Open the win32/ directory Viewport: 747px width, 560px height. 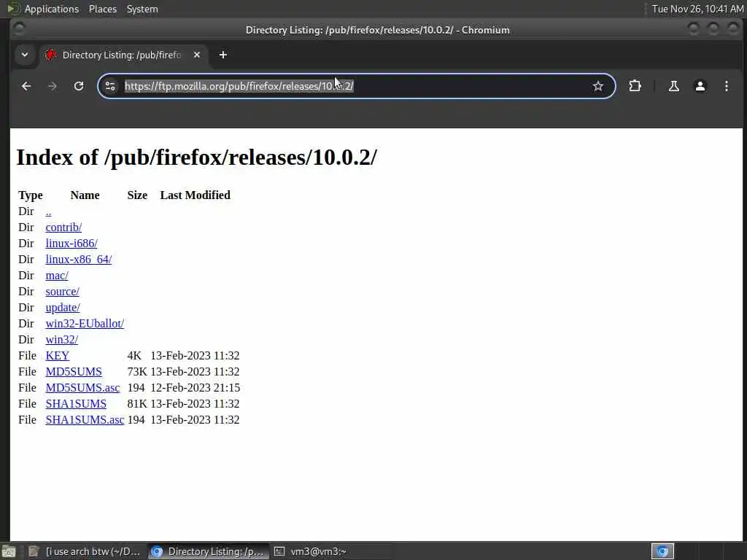61,340
